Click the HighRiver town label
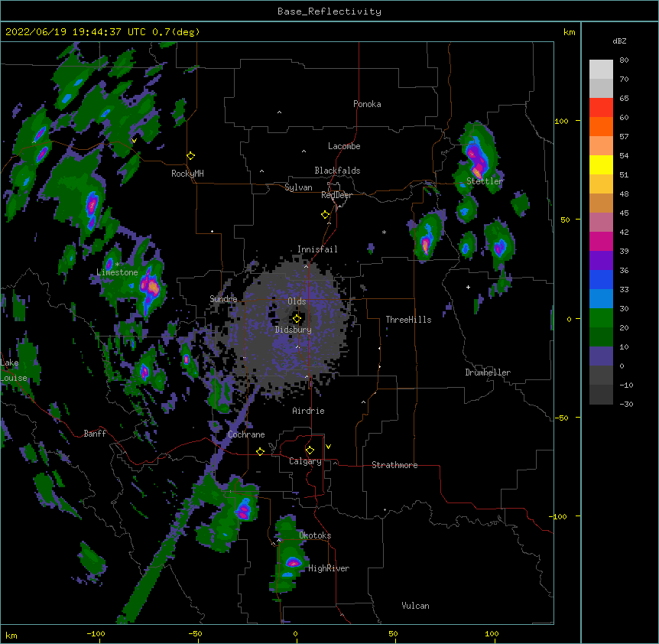The height and width of the screenshot is (644, 659). coord(329,568)
